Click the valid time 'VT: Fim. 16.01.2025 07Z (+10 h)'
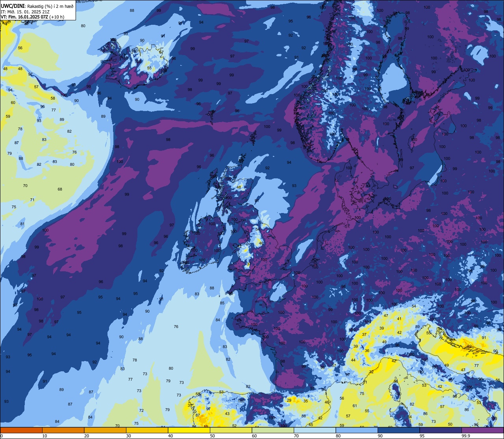The height and width of the screenshot is (439, 504). pos(33,17)
